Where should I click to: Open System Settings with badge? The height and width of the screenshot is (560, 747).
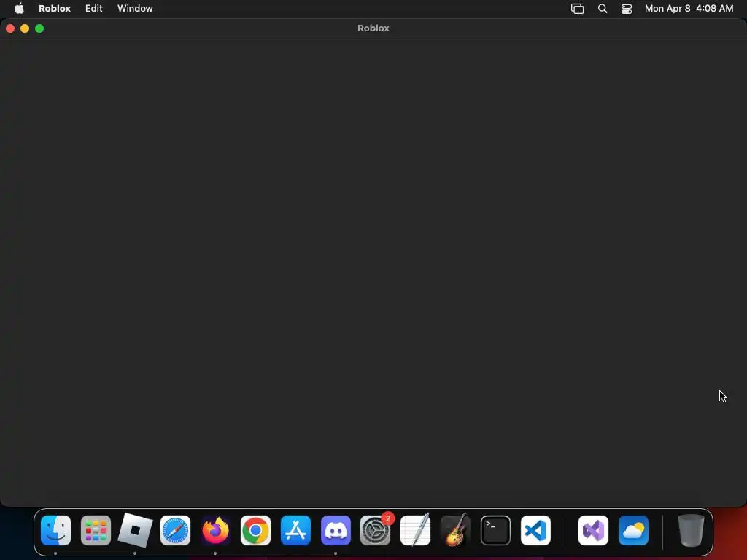tap(376, 530)
